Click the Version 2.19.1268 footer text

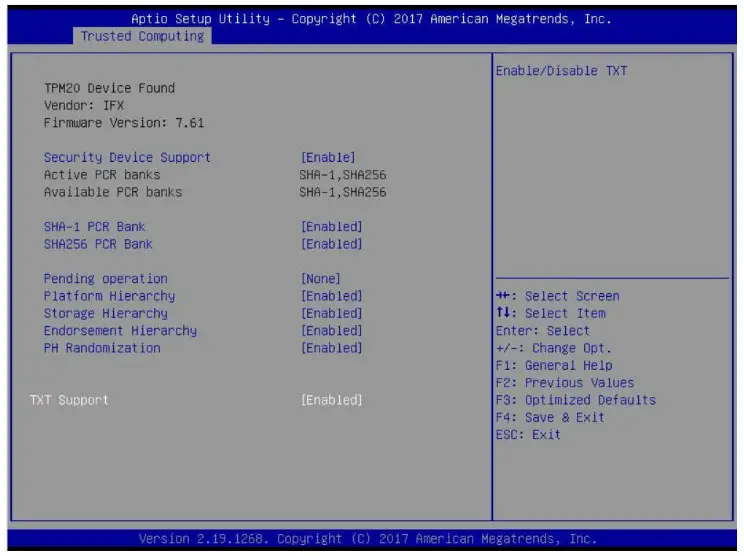(368, 539)
